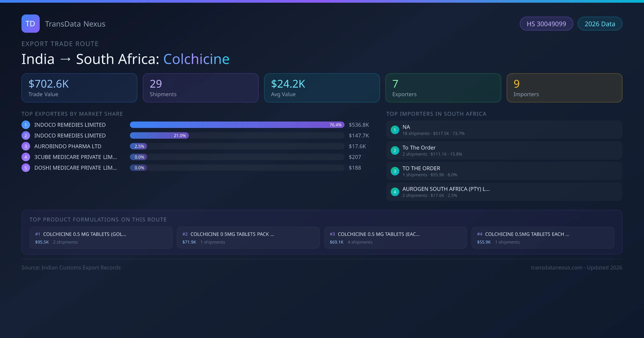Click the rank 4 3Cube Medicare badge
This screenshot has width=644, height=338.
25,157
